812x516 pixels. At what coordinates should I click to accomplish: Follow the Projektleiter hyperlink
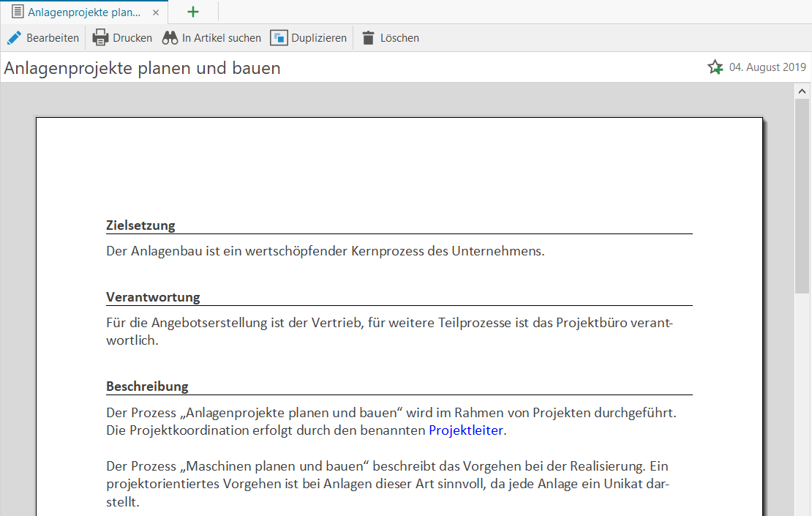tap(465, 430)
